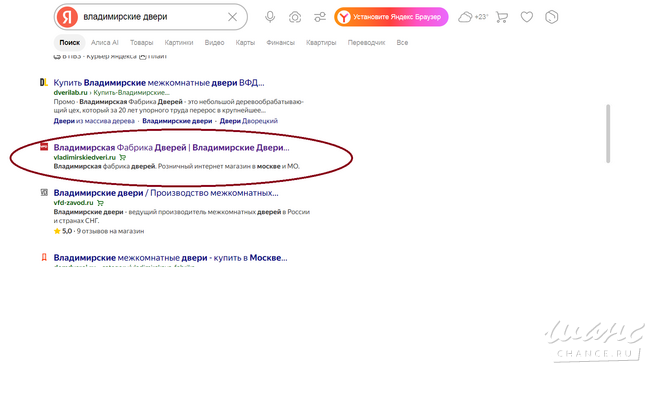This screenshot has height=393, width=670.
Task: Open 'Владимирская Фабрика Дверей' result title
Action: (171, 147)
